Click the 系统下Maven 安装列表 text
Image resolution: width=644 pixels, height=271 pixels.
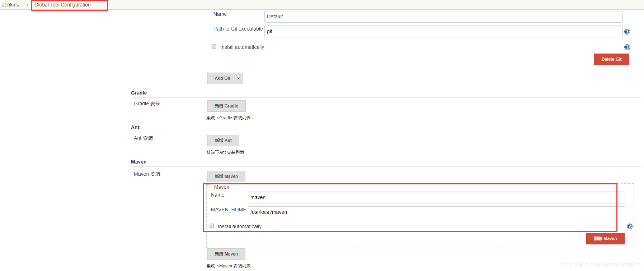coord(229,266)
